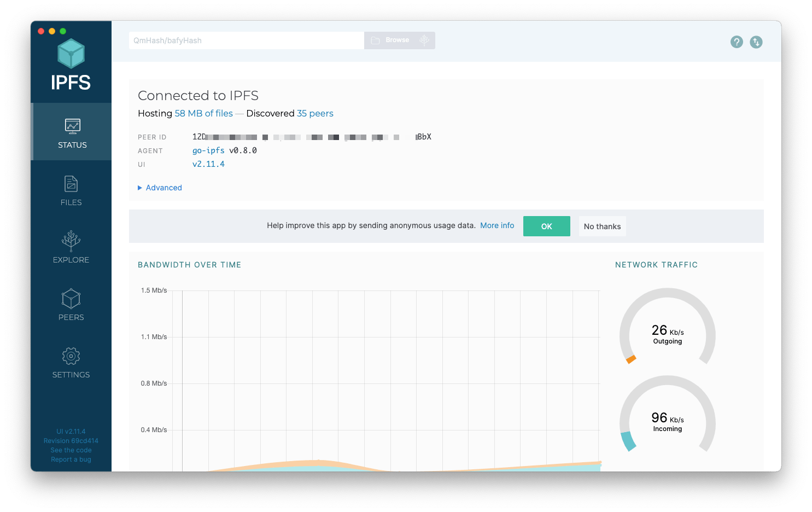The width and height of the screenshot is (812, 512).
Task: Click the Browse button
Action: (394, 40)
